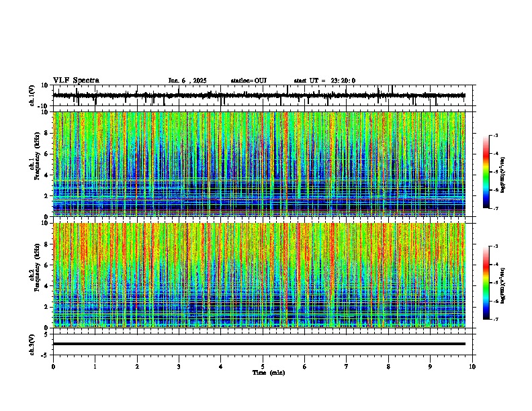Click the "1" tick label on Time axis

95,367
